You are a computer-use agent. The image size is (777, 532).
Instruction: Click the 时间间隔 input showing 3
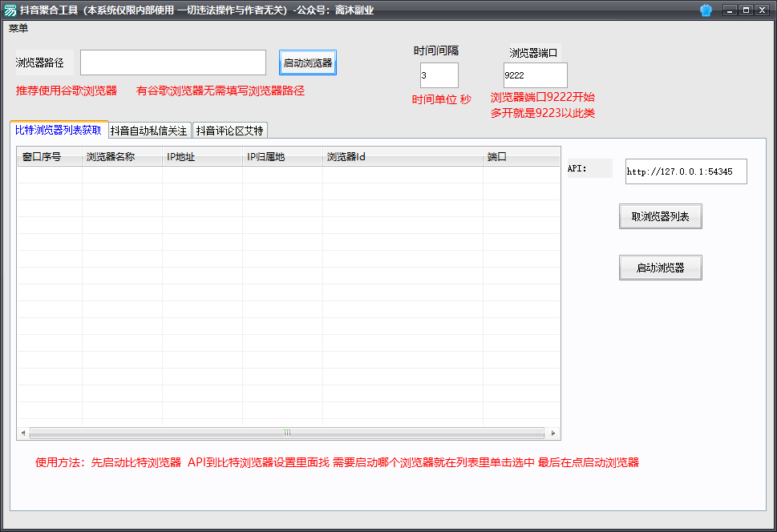439,75
